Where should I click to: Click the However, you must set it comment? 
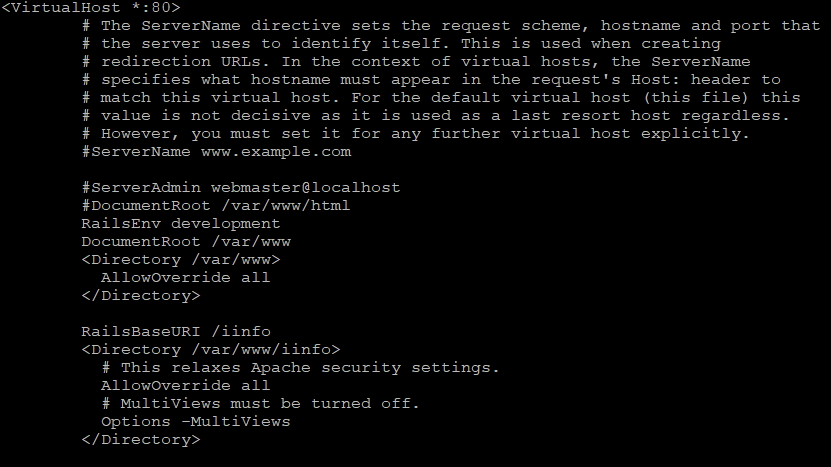pos(416,134)
